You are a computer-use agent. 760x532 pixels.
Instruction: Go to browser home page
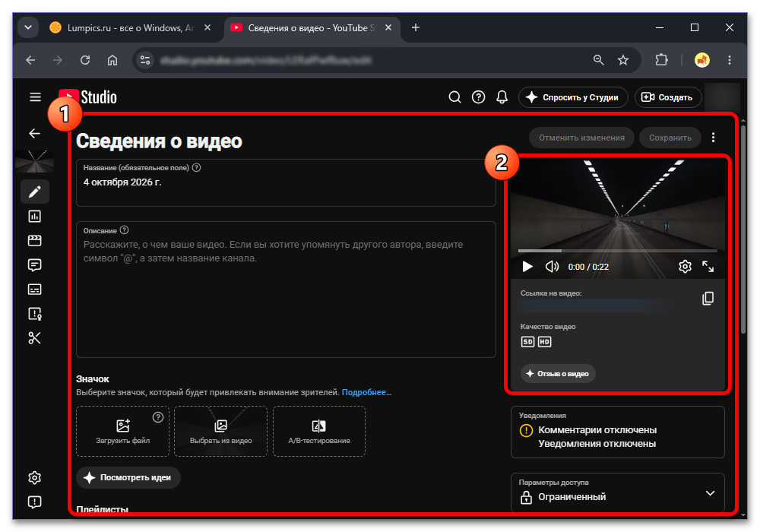tap(112, 60)
